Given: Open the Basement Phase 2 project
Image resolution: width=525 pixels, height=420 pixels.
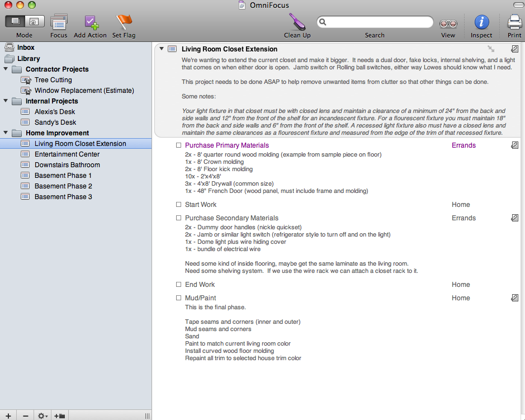Looking at the screenshot, I should tap(63, 186).
